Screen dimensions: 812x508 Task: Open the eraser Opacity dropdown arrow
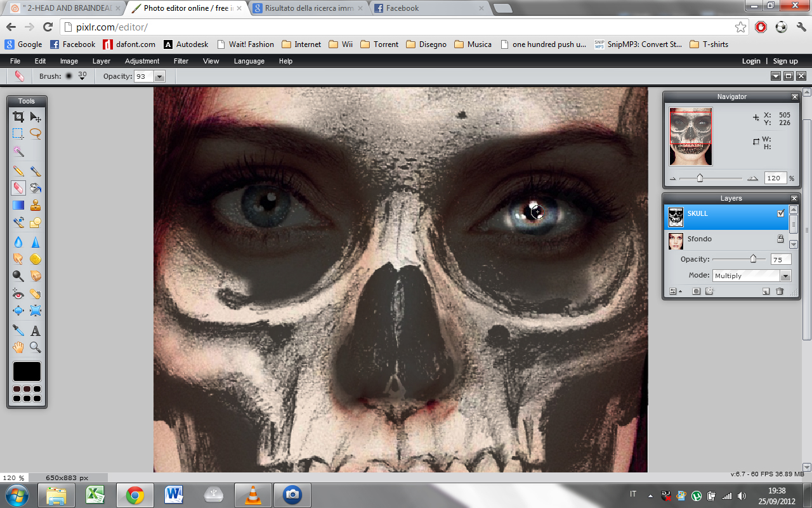(159, 76)
